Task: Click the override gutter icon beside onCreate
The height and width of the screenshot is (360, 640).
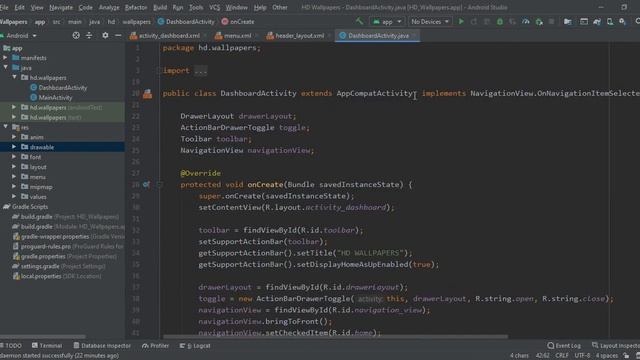Action: (146, 184)
